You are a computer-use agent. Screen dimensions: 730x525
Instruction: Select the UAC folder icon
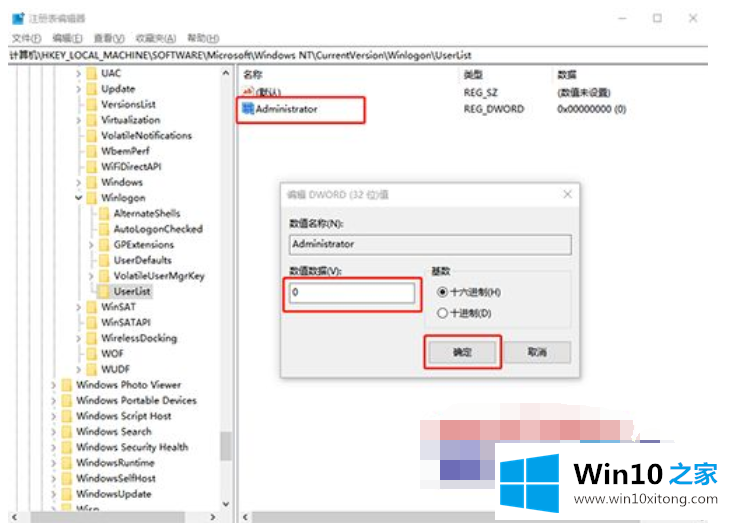click(92, 73)
